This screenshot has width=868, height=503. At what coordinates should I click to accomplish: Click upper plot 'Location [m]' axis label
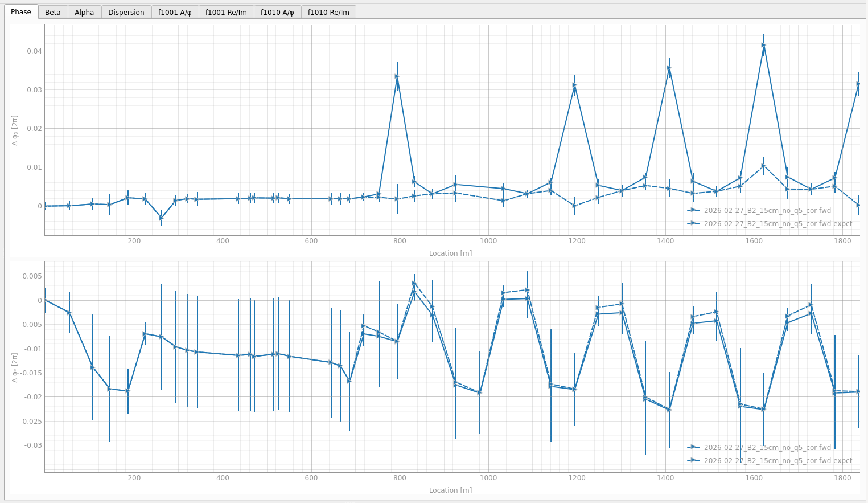click(x=450, y=253)
